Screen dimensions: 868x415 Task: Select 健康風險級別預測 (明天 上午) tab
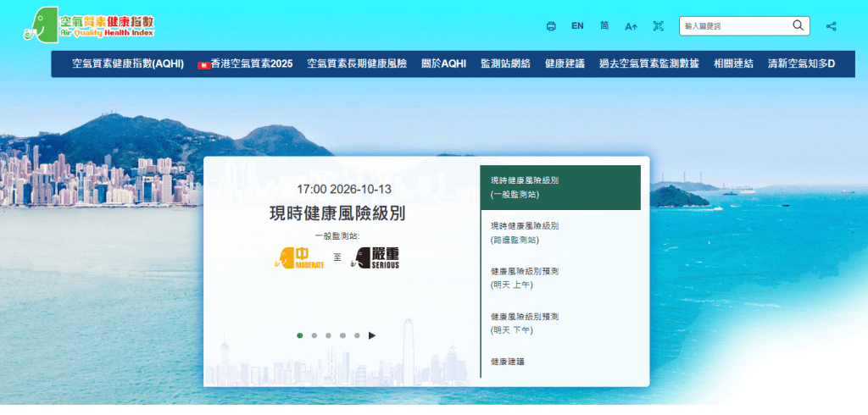pyautogui.click(x=560, y=279)
